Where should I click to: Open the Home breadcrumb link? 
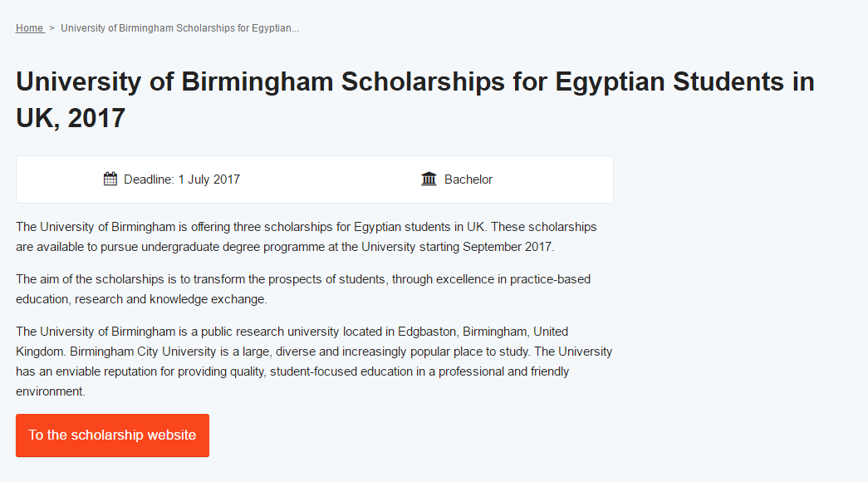29,27
